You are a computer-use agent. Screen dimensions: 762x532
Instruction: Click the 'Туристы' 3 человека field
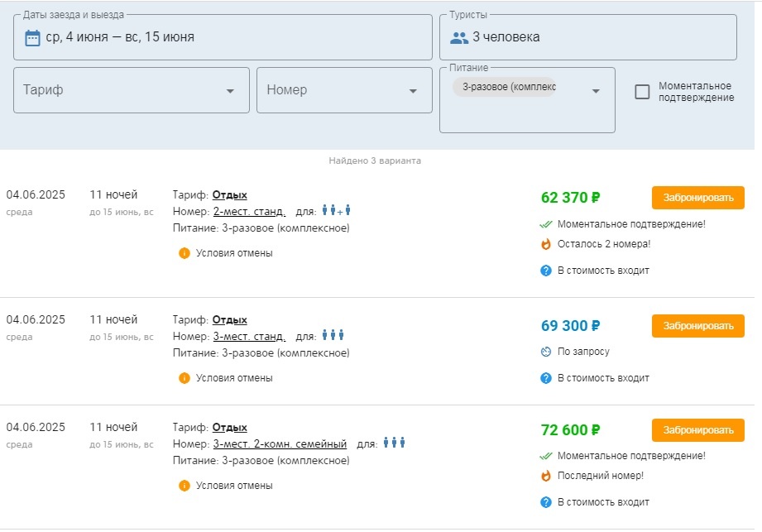point(587,37)
